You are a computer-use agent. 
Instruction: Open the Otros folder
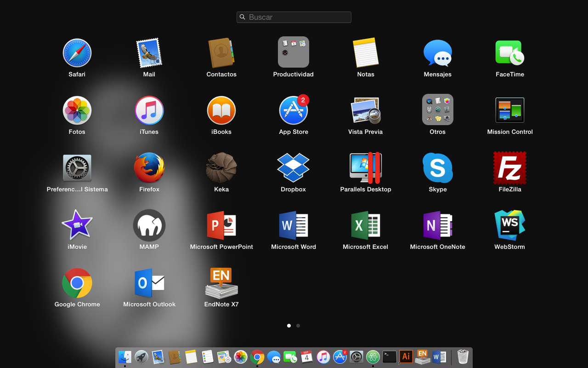pos(438,109)
